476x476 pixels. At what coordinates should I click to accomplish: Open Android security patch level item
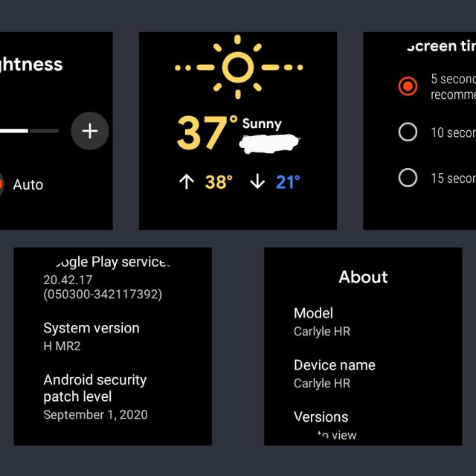tap(95, 396)
